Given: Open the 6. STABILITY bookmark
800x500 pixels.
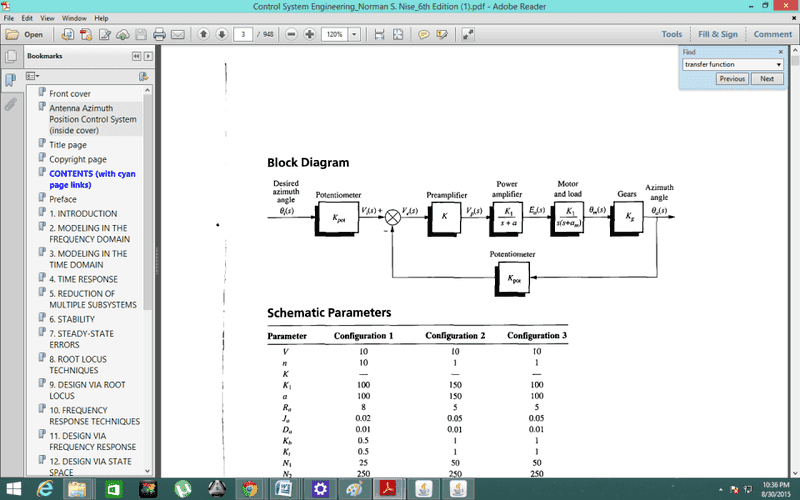Looking at the screenshot, I should click(x=71, y=319).
